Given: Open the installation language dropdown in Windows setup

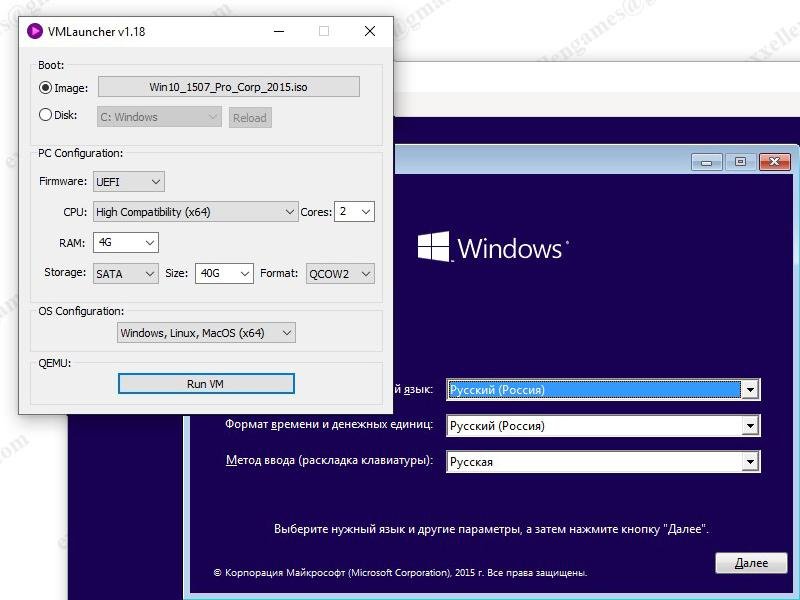Looking at the screenshot, I should 603,390.
